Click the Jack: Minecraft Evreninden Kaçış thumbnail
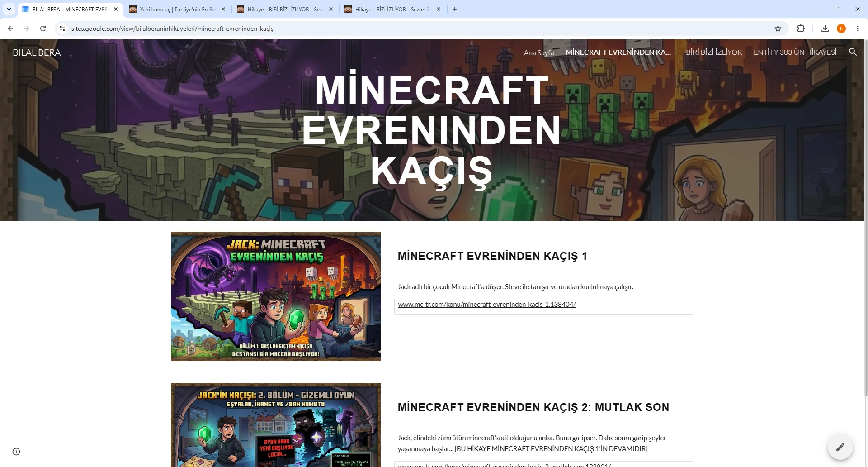Image resolution: width=868 pixels, height=467 pixels. click(276, 296)
